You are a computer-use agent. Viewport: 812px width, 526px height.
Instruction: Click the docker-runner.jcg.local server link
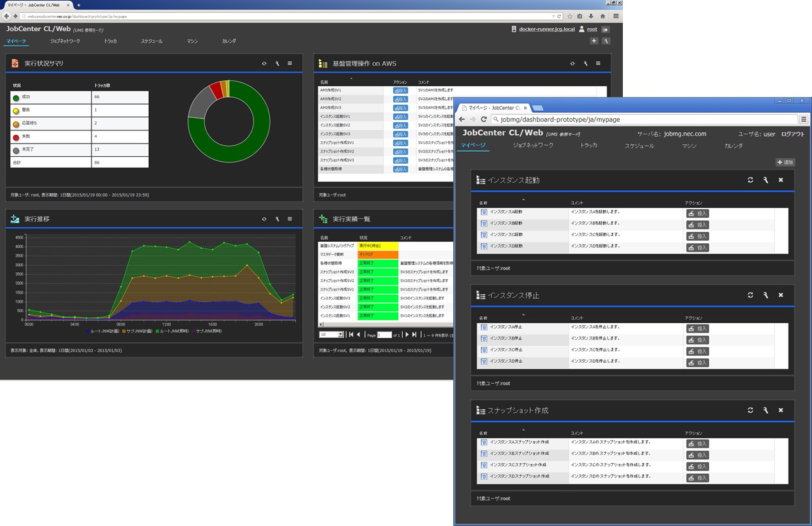(546, 30)
